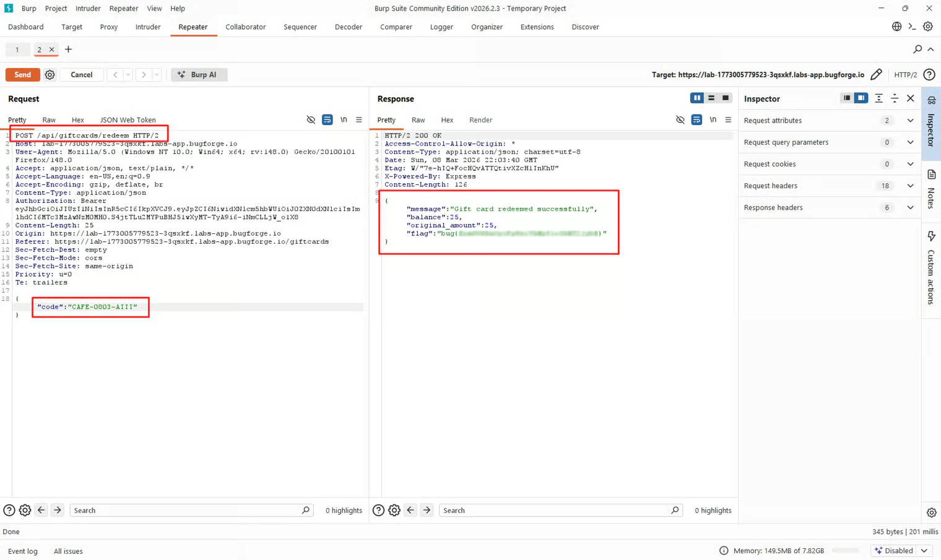Jump to previous Response search match

point(410,510)
